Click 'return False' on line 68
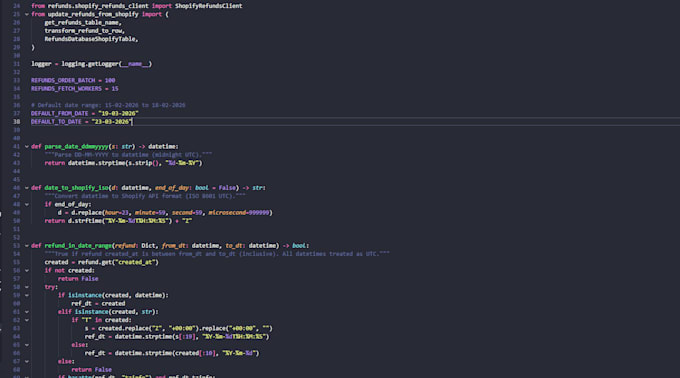 point(92,370)
